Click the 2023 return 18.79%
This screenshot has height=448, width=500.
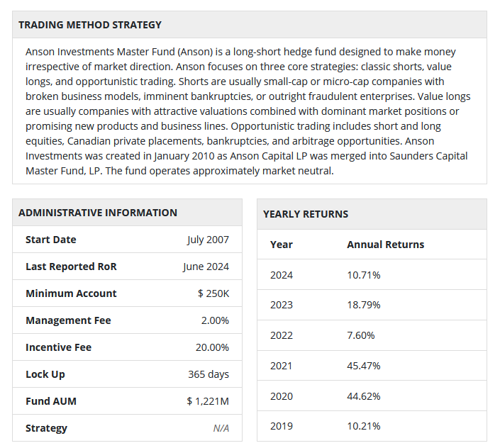point(364,305)
